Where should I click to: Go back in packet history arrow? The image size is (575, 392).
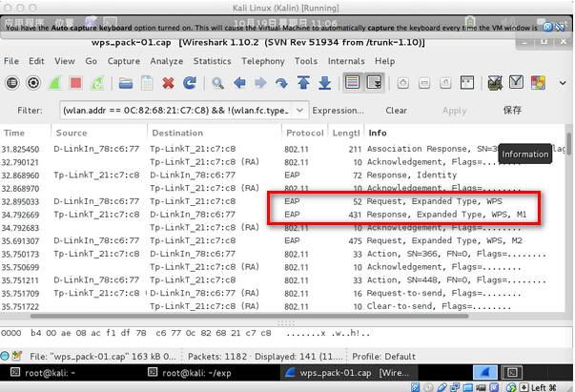239,83
